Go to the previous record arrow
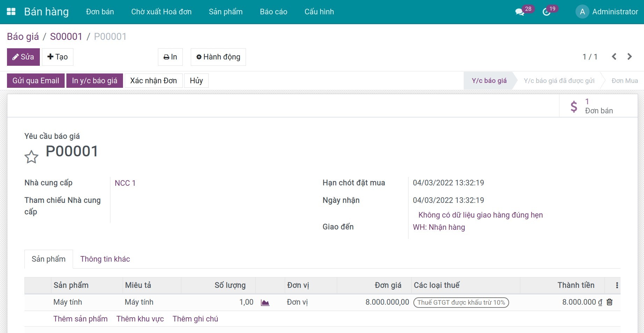The width and height of the screenshot is (644, 333). pos(614,57)
